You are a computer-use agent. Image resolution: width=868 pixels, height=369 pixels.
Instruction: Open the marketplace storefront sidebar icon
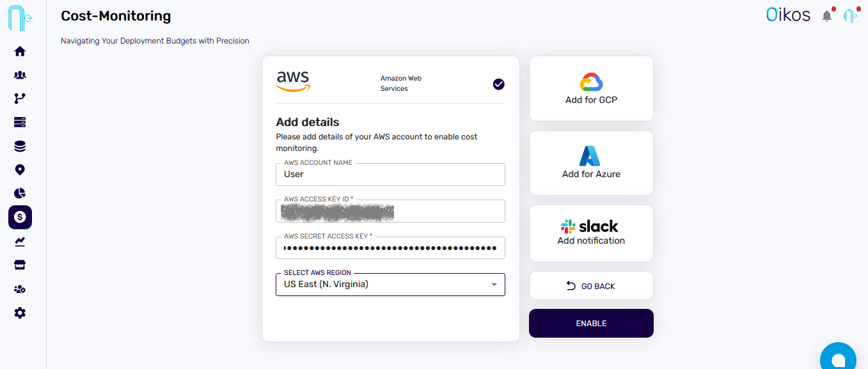tap(20, 264)
